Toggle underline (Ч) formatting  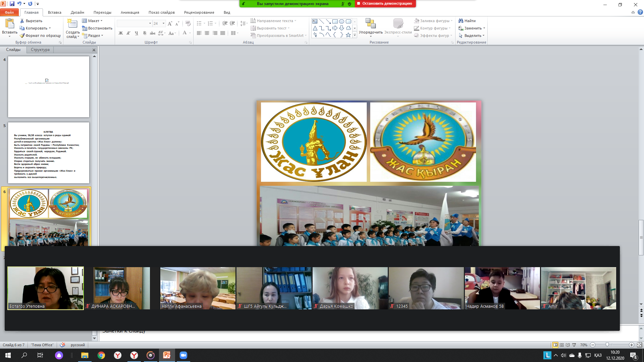pyautogui.click(x=136, y=33)
